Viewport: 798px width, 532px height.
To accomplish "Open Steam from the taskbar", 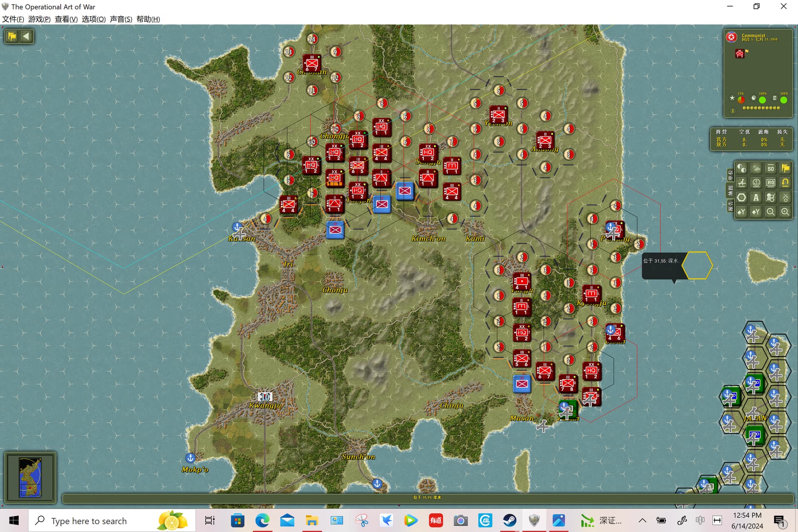I will tap(510, 520).
